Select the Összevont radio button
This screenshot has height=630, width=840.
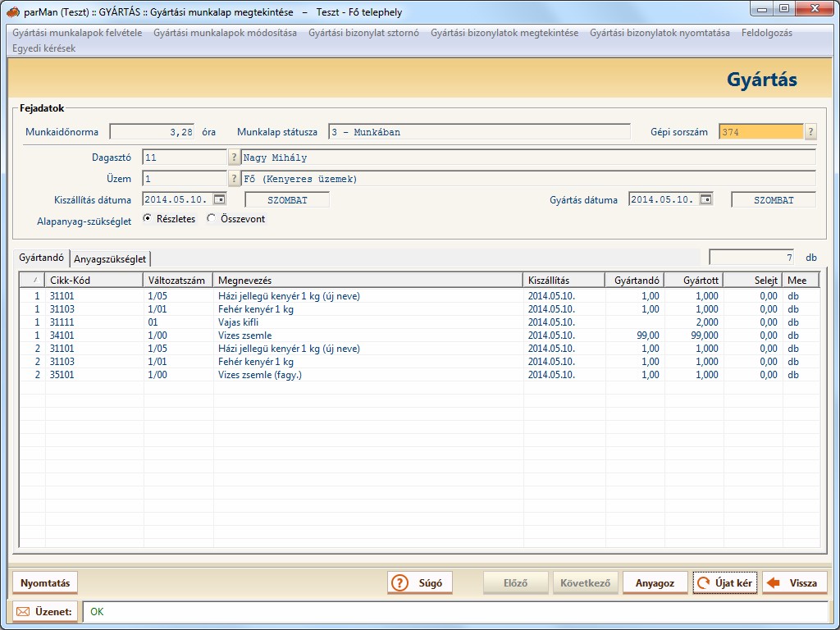click(x=211, y=218)
